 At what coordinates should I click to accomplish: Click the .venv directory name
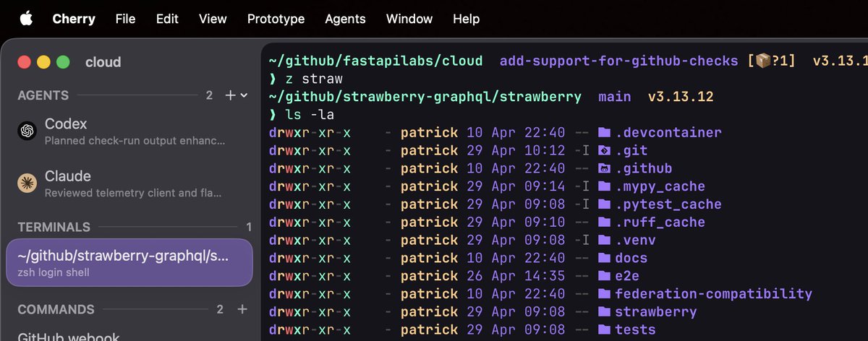(x=636, y=240)
